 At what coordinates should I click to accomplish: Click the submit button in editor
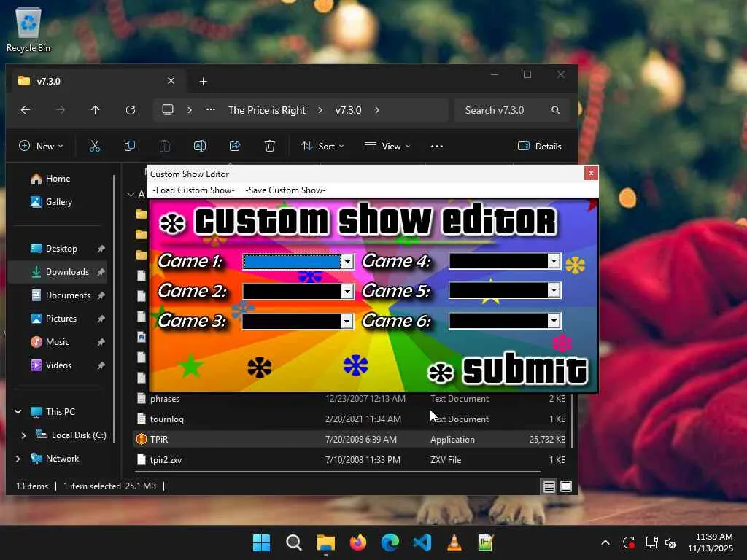coord(508,370)
